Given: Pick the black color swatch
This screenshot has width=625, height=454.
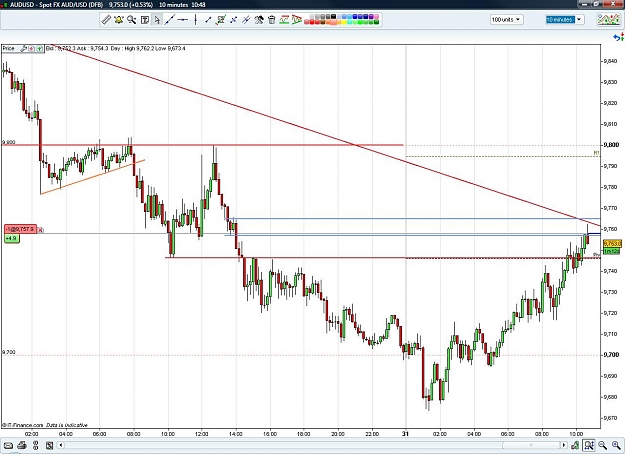Looking at the screenshot, I should pos(333,16).
